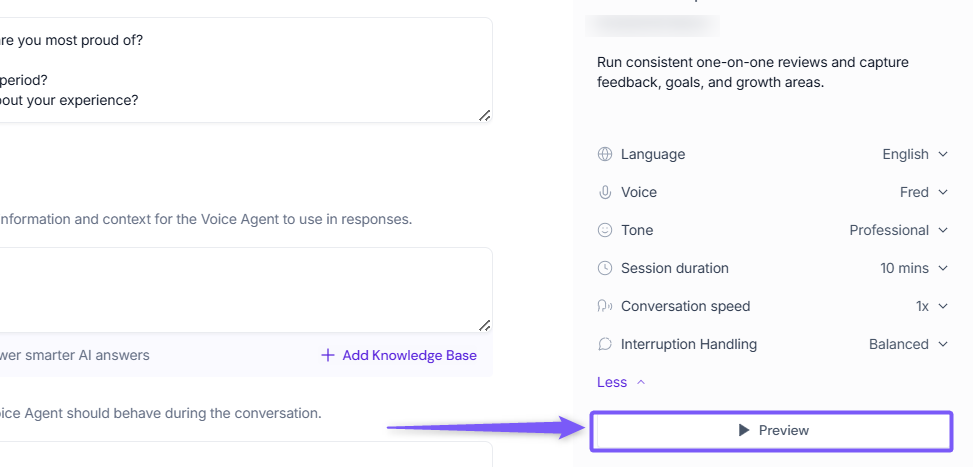Click the play icon in Preview
Viewport: 973px width, 467px height.
(x=743, y=430)
